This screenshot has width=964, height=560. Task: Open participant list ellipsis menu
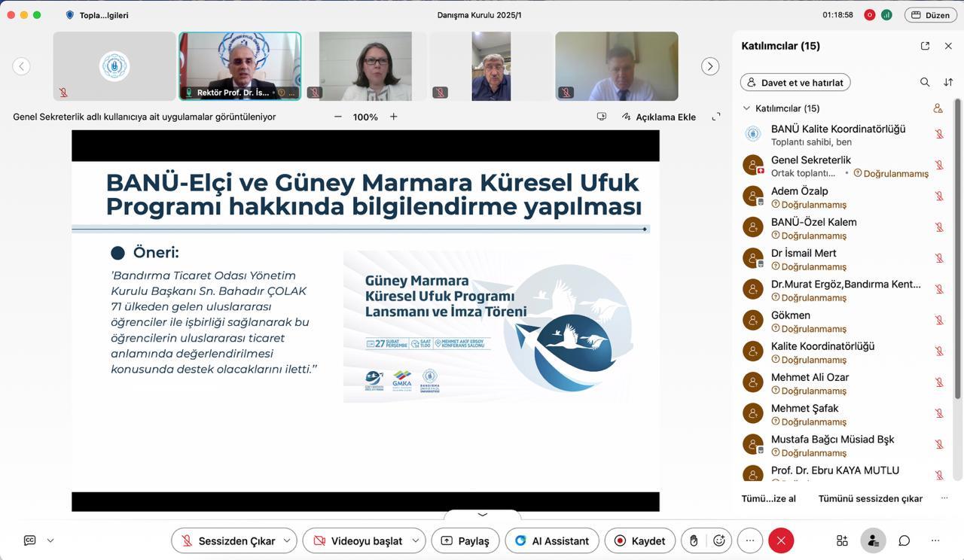(x=944, y=498)
